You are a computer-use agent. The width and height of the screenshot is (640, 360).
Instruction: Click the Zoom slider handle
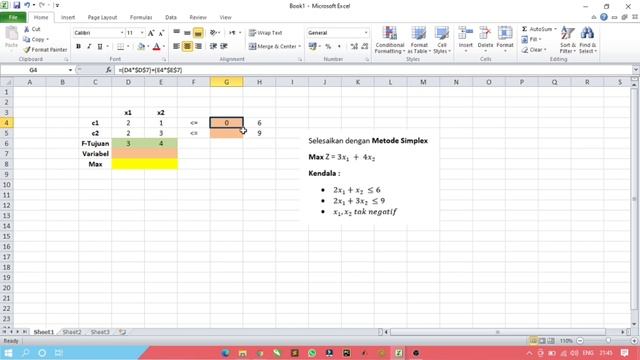coord(608,340)
